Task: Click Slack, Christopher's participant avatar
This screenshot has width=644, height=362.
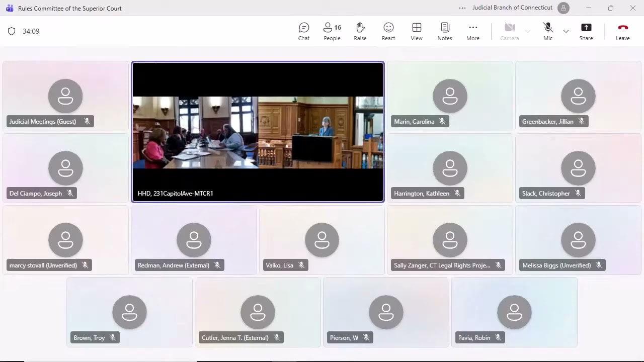Action: click(x=578, y=168)
